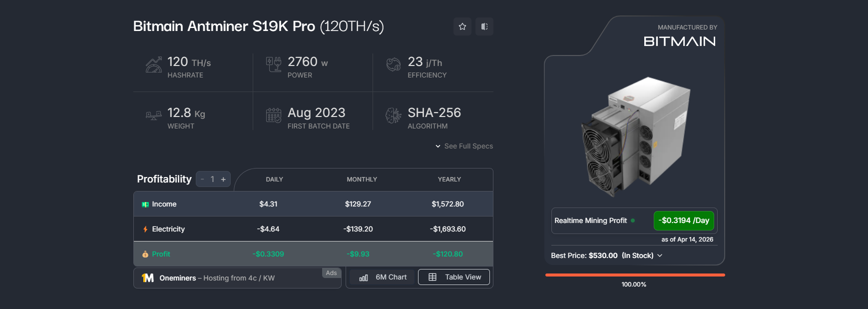Click the green -$0.3194 /Day profit button
Screen dimensions: 868x309
pyautogui.click(x=684, y=220)
